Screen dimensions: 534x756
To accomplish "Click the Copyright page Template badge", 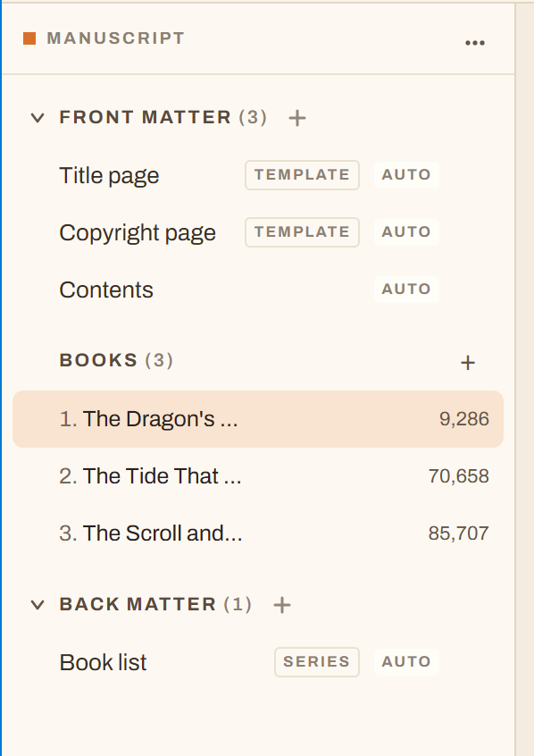I will click(x=302, y=232).
